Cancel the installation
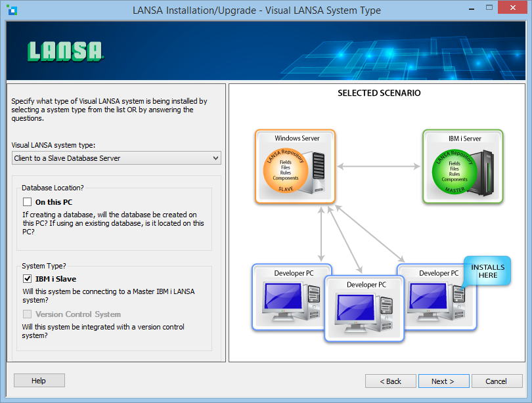 [x=497, y=381]
